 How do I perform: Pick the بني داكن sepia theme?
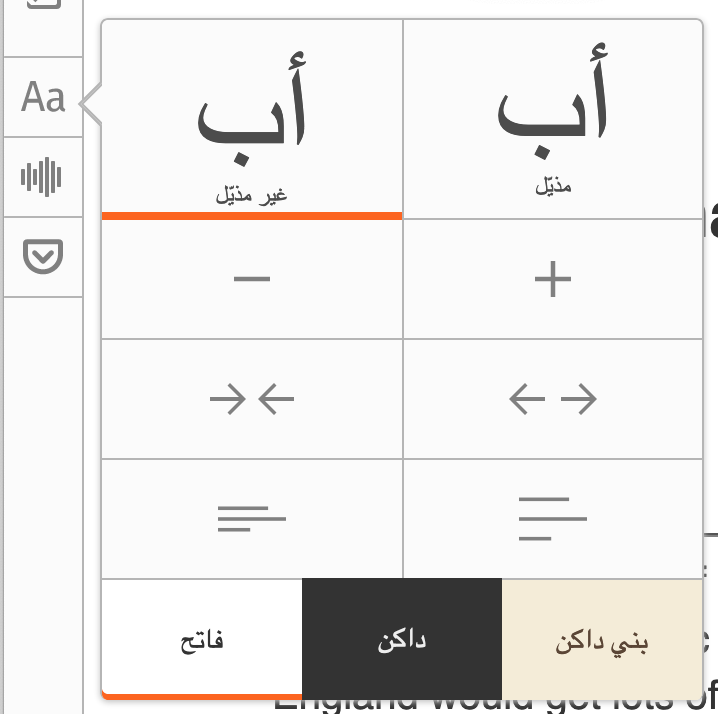(602, 640)
